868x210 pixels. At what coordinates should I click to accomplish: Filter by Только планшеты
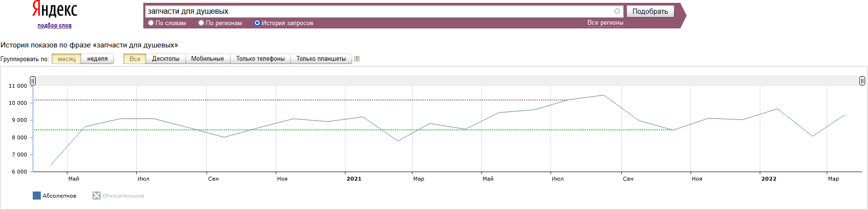pyautogui.click(x=321, y=59)
